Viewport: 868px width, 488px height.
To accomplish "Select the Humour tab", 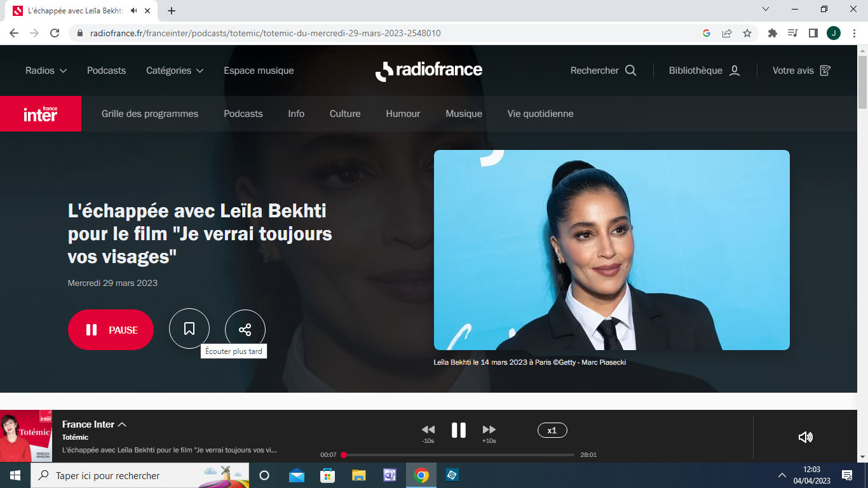I will (403, 114).
